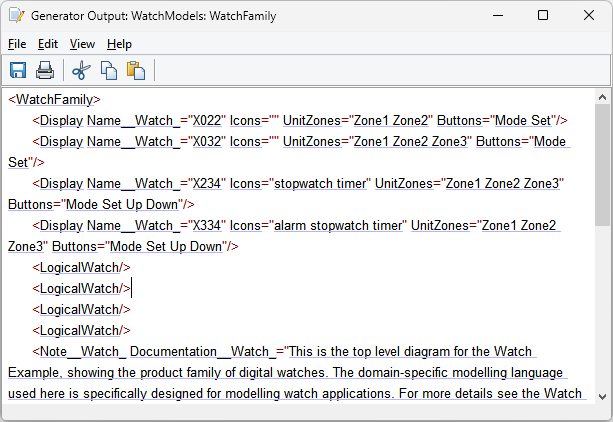Click the Copy toolbar icon
Viewport: 613px width, 422px height.
(109, 70)
